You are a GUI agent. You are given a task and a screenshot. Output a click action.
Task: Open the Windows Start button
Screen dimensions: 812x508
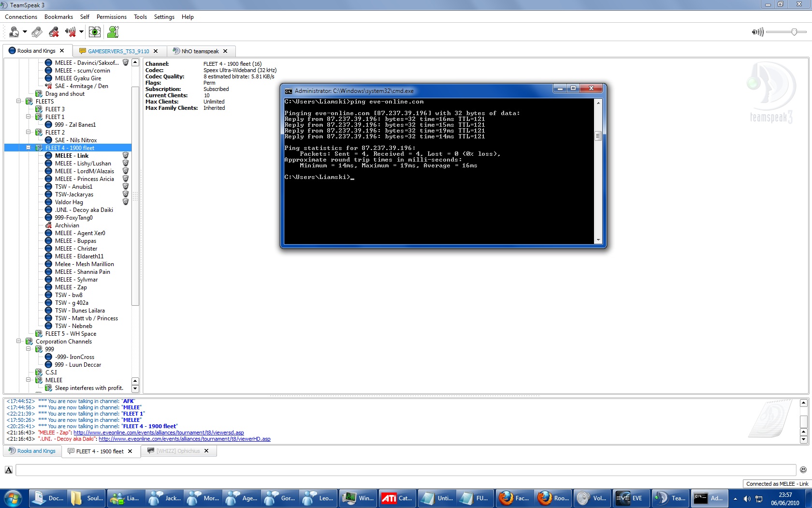coord(13,498)
